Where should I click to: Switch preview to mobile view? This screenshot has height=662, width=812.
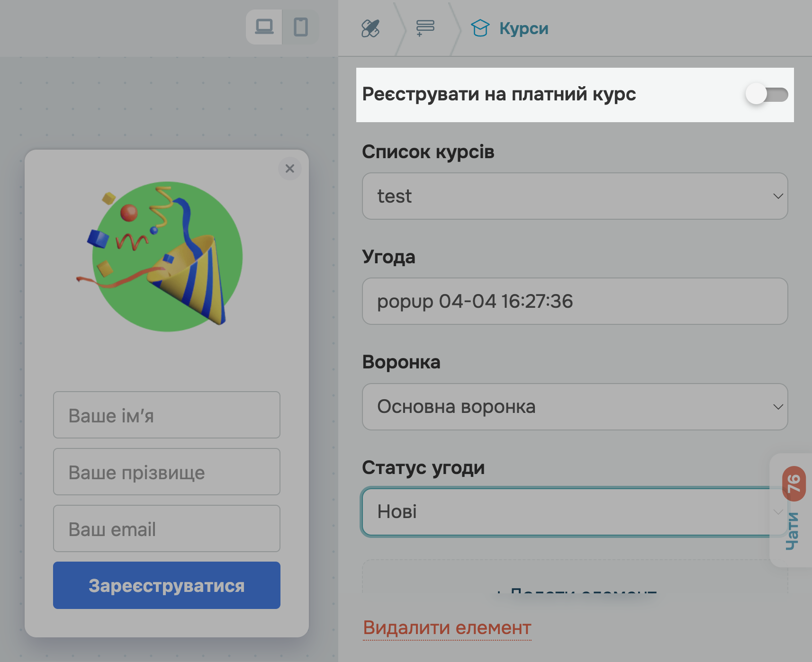pos(300,27)
